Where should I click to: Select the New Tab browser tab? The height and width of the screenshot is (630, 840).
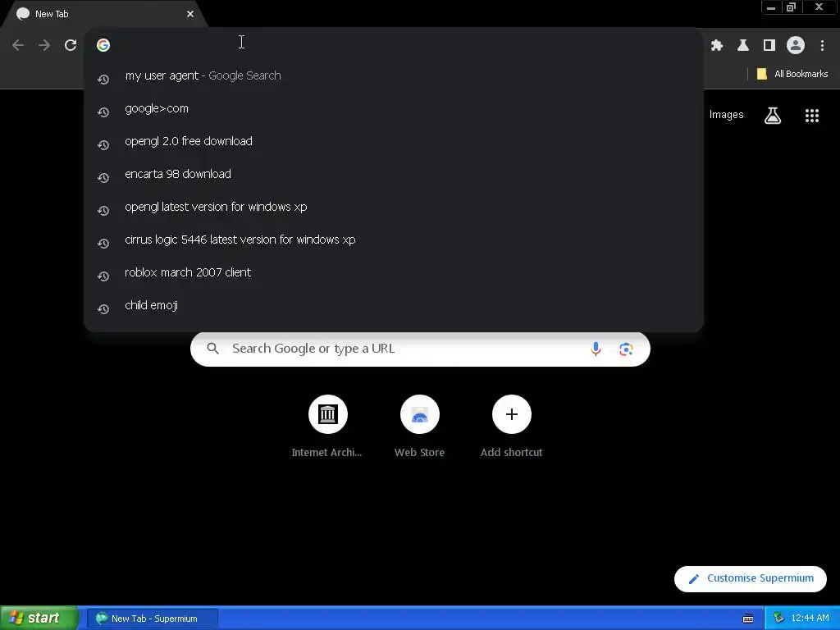click(x=104, y=14)
